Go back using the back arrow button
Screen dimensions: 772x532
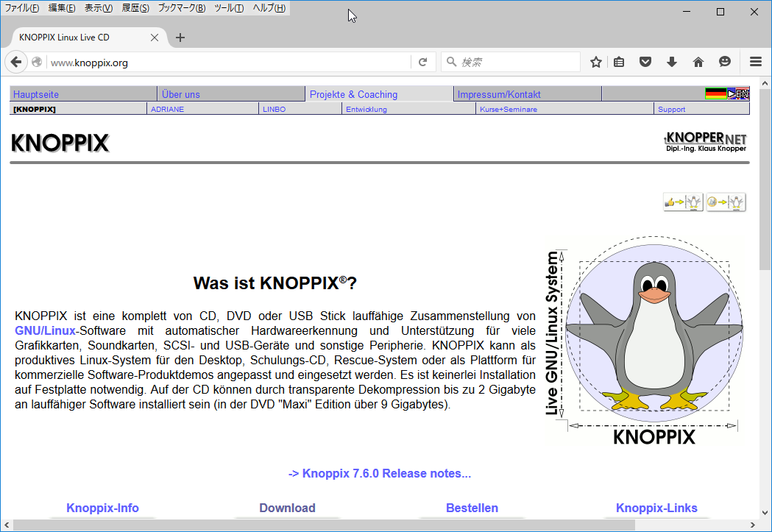15,62
